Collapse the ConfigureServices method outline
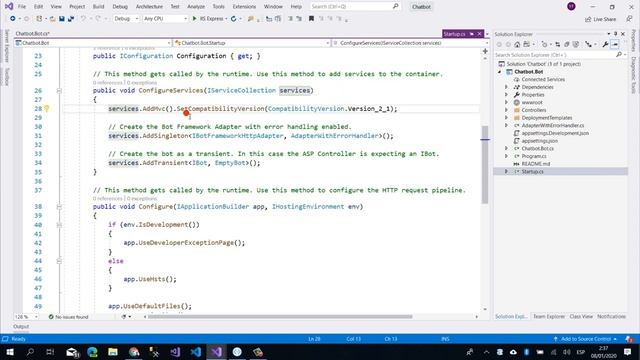640x360 pixels. click(59, 91)
